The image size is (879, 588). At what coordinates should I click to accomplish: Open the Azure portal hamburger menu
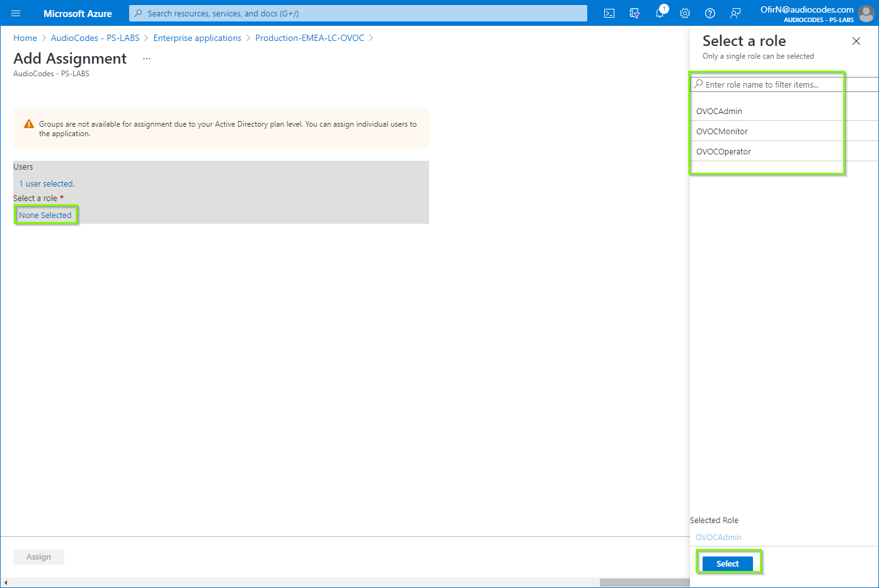point(16,13)
